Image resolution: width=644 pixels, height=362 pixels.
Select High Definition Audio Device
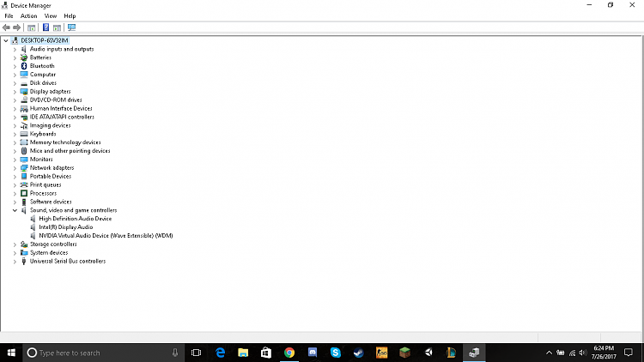click(75, 219)
